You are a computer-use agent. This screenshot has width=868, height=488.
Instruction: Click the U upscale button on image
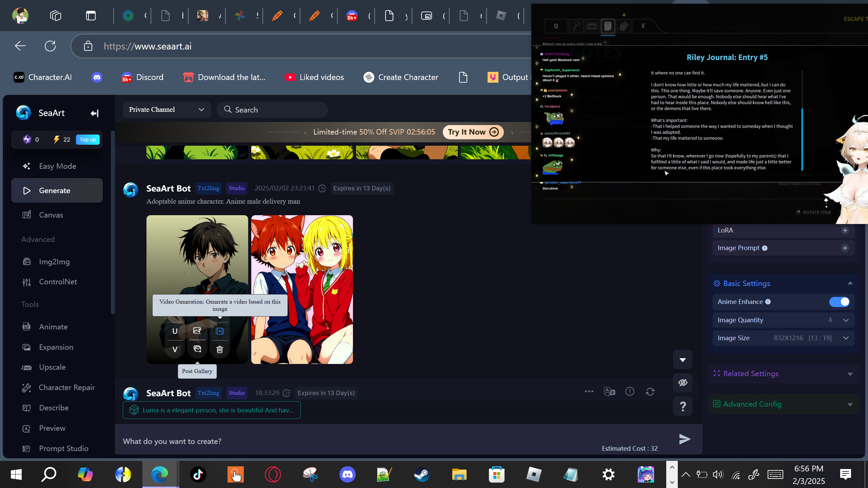click(x=175, y=331)
